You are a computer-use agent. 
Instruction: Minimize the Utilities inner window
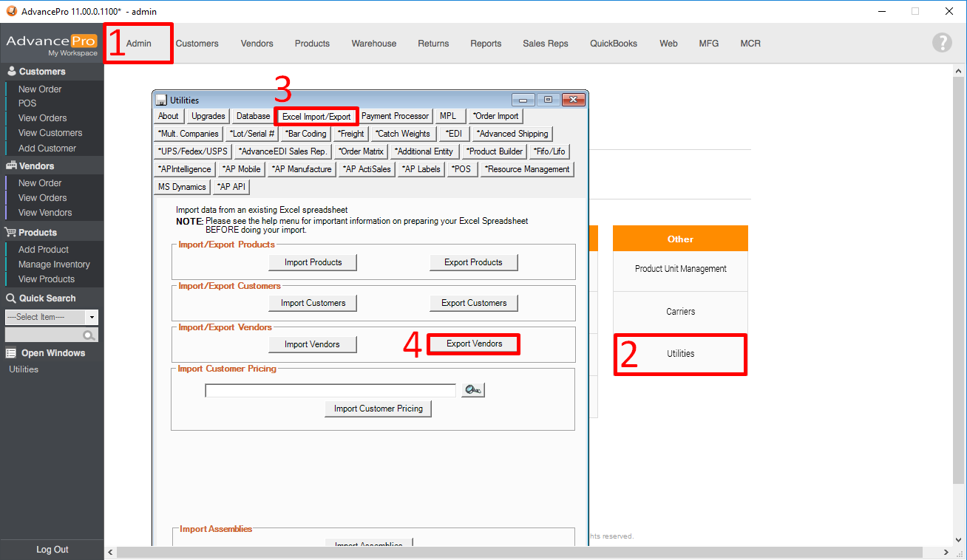point(523,100)
